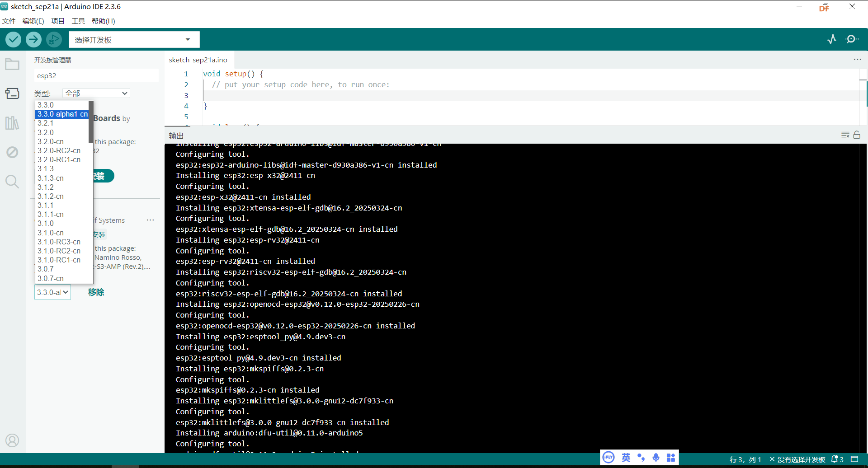Image resolution: width=868 pixels, height=468 pixels.
Task: Click the version list scrollbar thumb
Action: 91,122
